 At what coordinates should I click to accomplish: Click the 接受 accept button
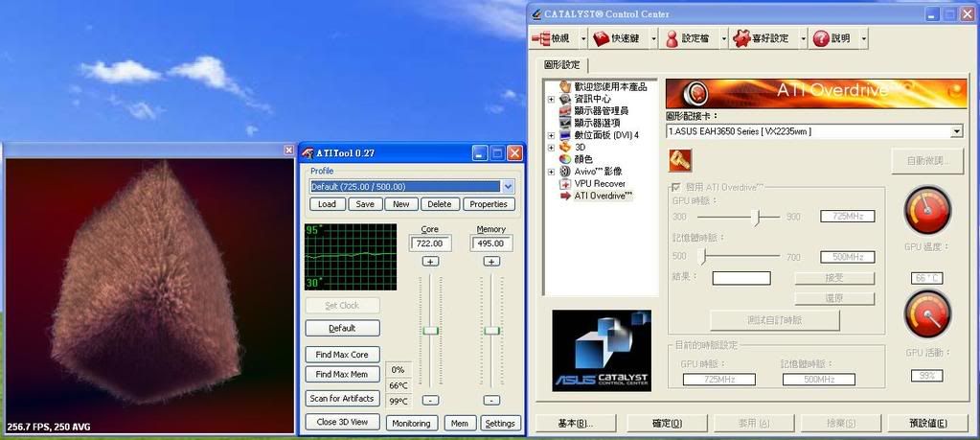[834, 278]
